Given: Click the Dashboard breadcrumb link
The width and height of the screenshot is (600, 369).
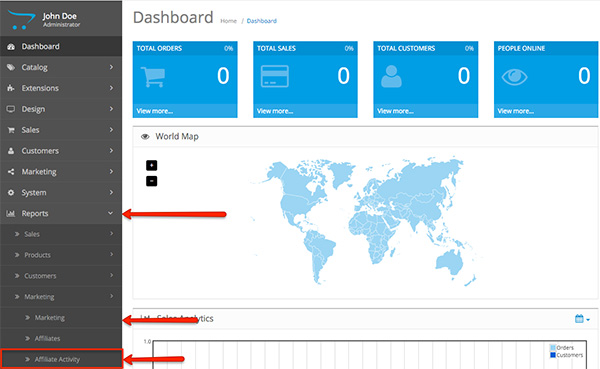Looking at the screenshot, I should click(261, 21).
